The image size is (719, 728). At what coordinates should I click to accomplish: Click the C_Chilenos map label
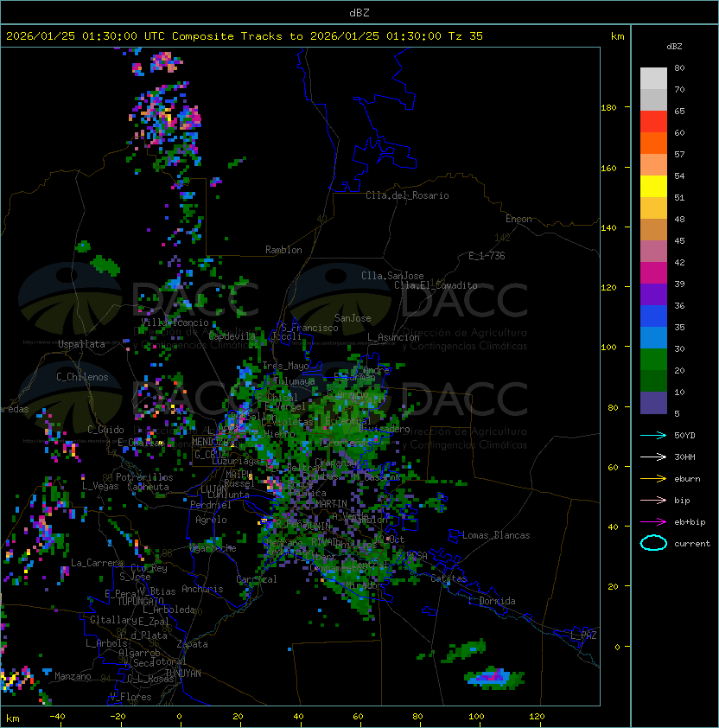point(82,377)
